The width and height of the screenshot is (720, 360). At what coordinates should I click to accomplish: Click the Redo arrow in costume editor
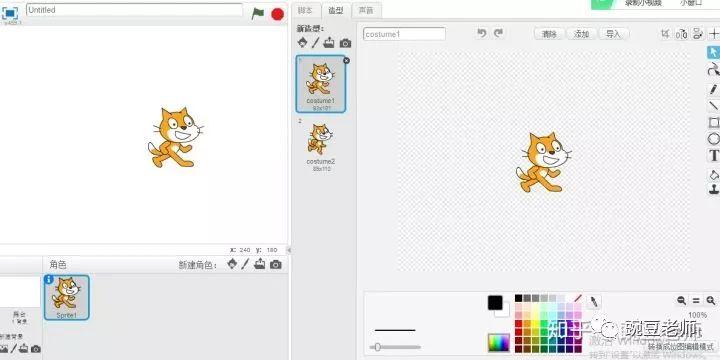click(x=498, y=33)
